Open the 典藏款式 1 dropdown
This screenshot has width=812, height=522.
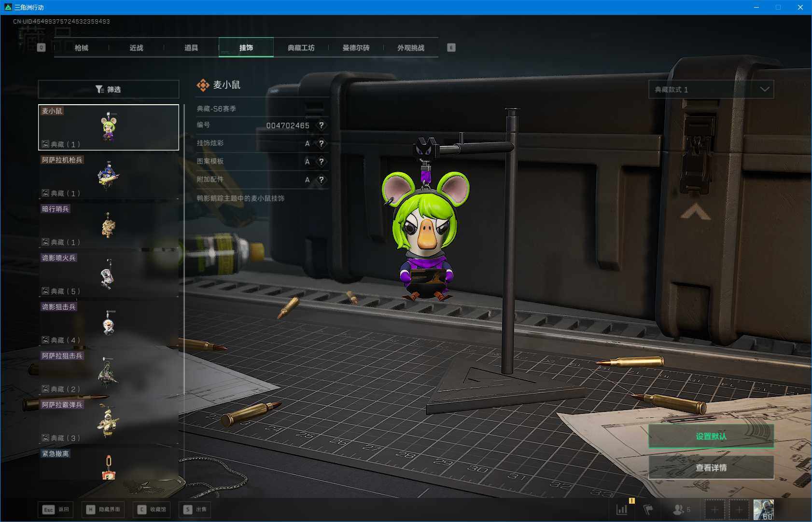point(711,90)
